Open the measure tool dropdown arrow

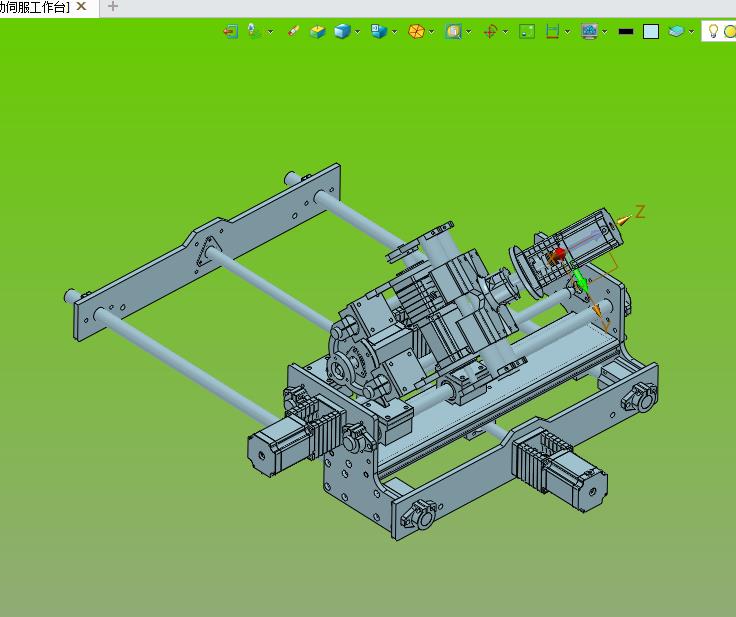[567, 32]
